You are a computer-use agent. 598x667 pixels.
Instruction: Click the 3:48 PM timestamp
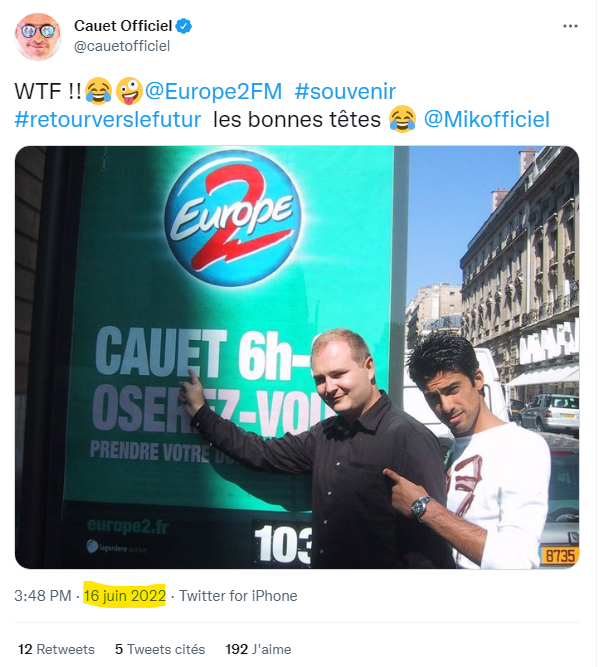pos(43,596)
